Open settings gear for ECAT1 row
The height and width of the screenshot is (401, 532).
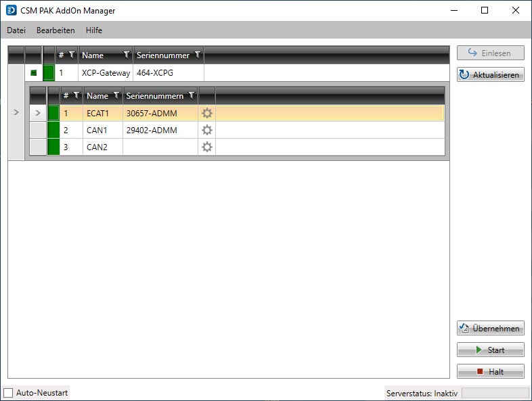(207, 113)
